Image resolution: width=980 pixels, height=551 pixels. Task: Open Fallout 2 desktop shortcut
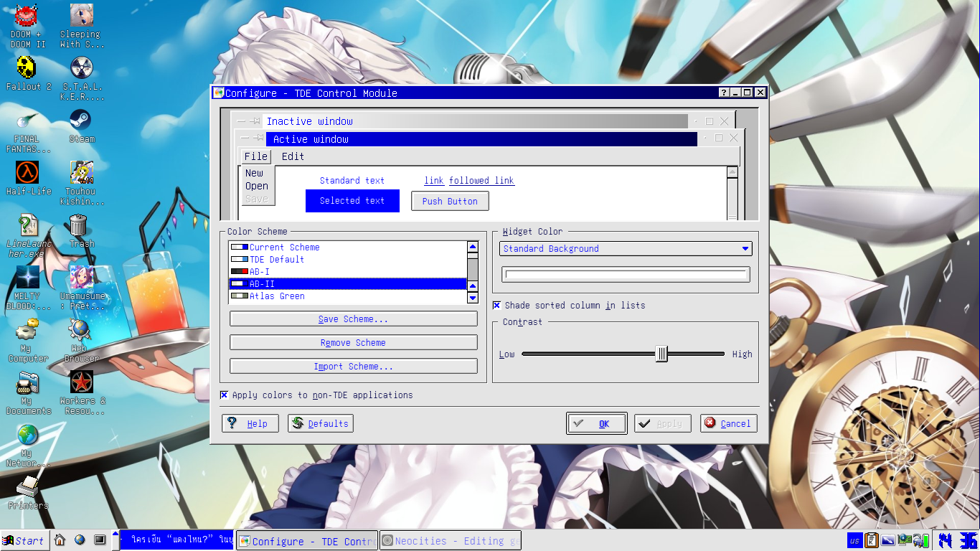click(x=28, y=69)
